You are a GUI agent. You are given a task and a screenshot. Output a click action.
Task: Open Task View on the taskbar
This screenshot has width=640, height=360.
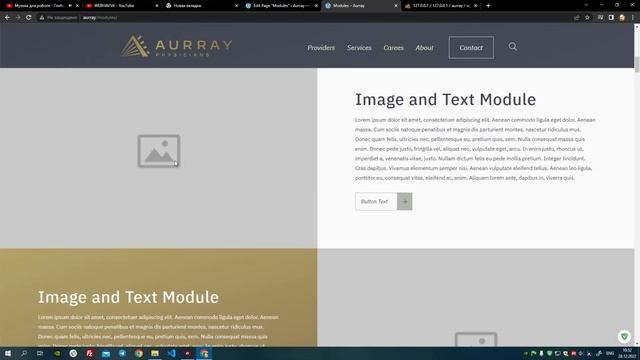click(x=40, y=353)
